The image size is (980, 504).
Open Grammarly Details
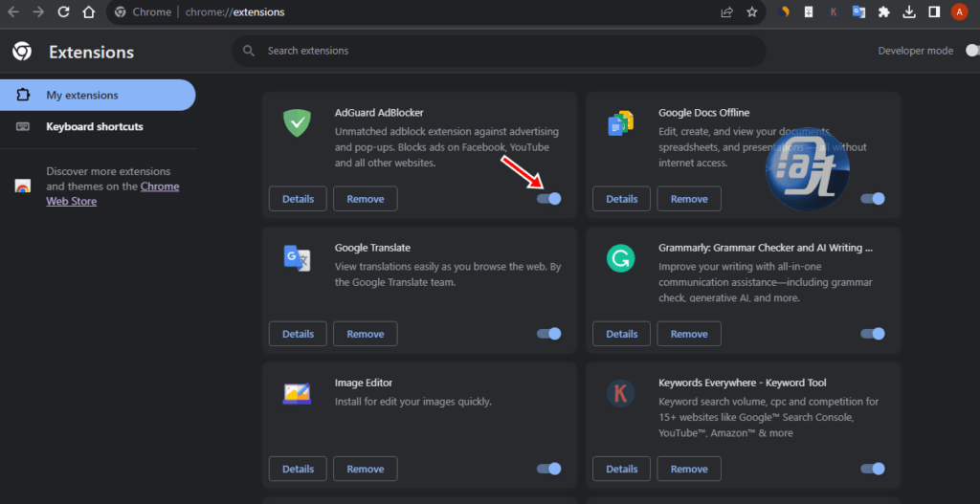(621, 334)
